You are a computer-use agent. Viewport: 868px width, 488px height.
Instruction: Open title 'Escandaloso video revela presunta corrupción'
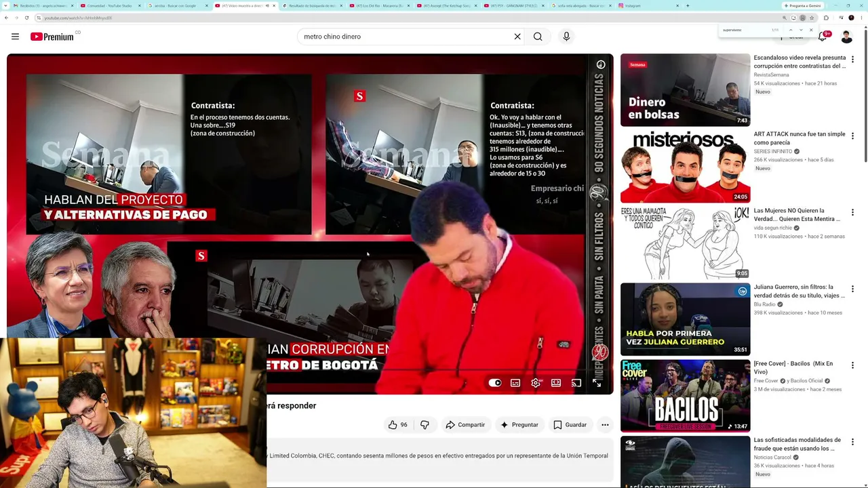point(800,62)
